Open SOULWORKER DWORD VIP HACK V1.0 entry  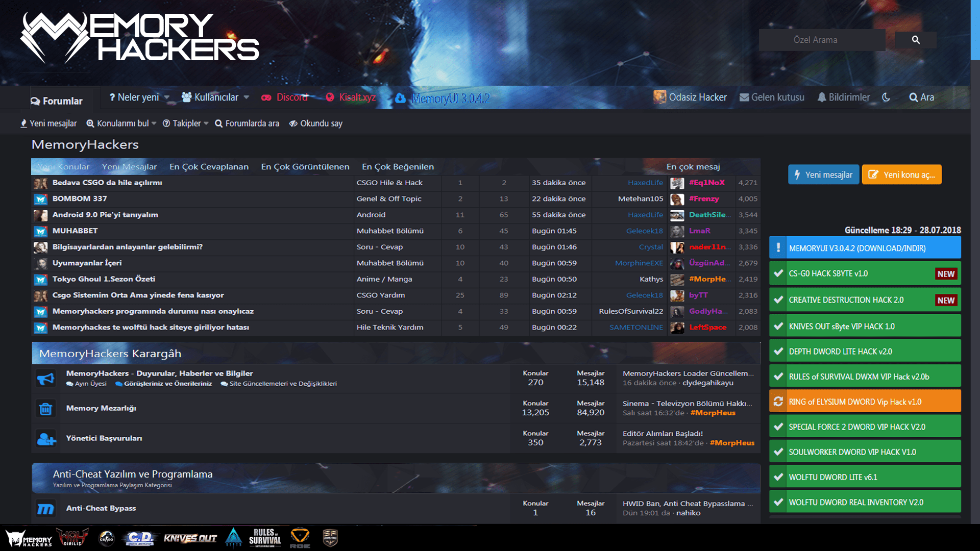[865, 452]
